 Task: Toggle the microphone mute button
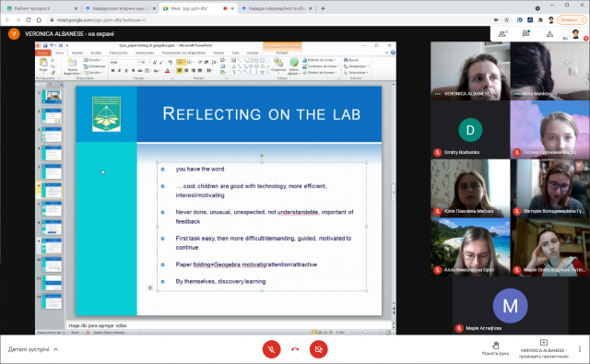pos(271,349)
